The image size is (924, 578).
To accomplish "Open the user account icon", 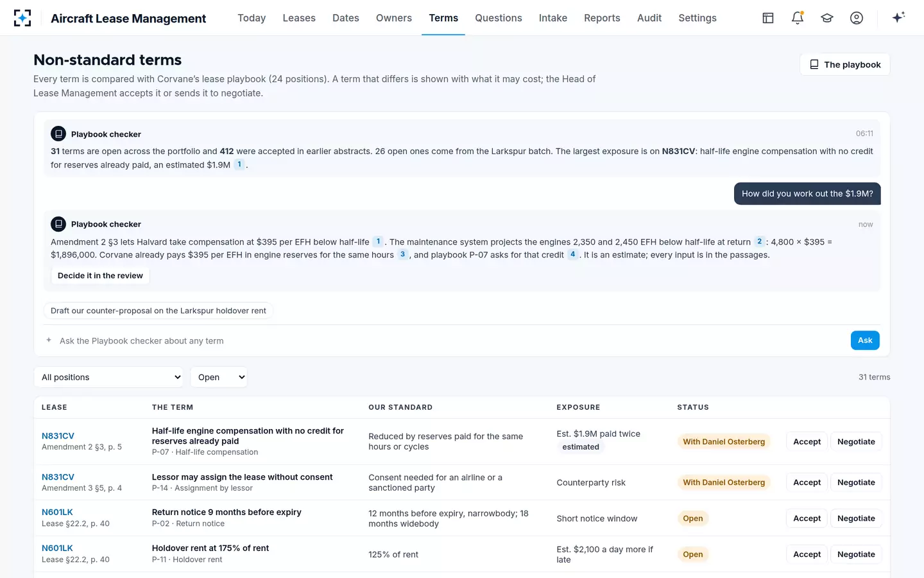I will click(857, 18).
